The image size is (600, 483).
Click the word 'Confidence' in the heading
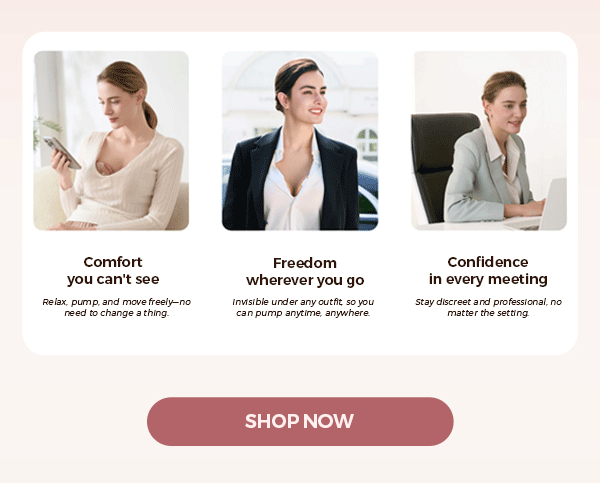(488, 262)
